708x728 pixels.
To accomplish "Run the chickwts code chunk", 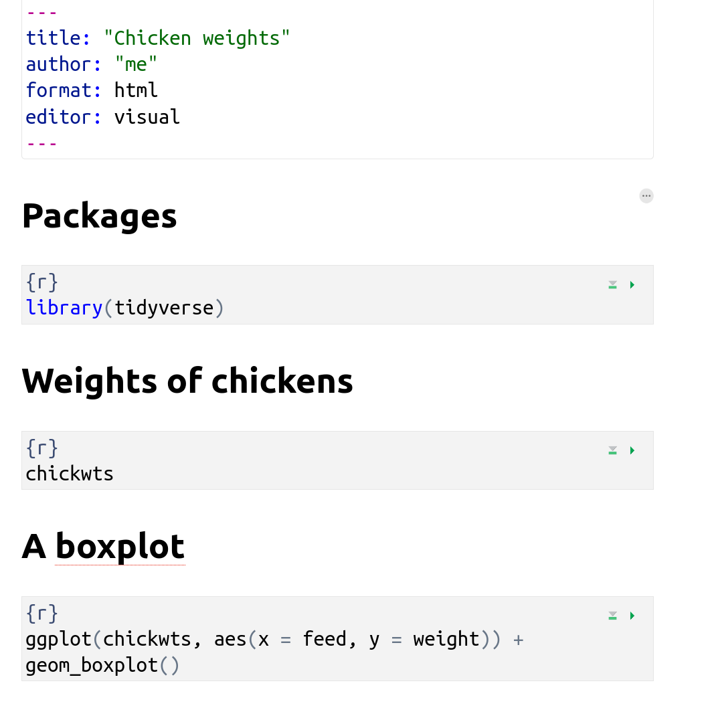I will tap(632, 450).
